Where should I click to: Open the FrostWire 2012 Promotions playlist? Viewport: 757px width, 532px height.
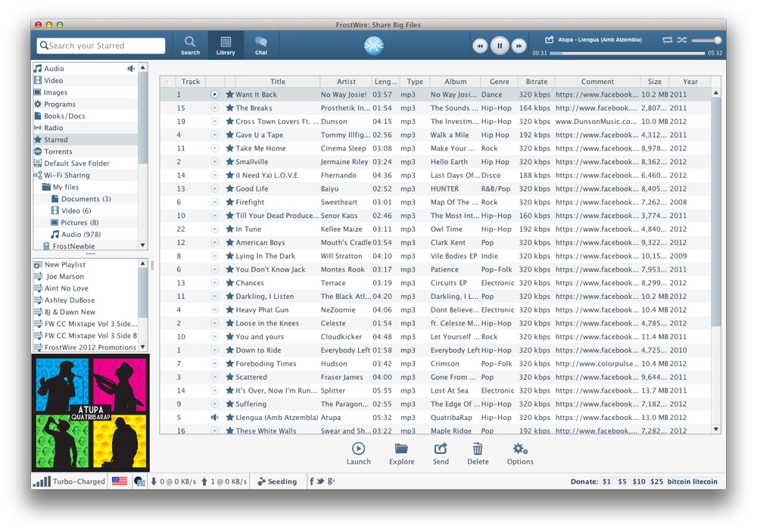(85, 347)
